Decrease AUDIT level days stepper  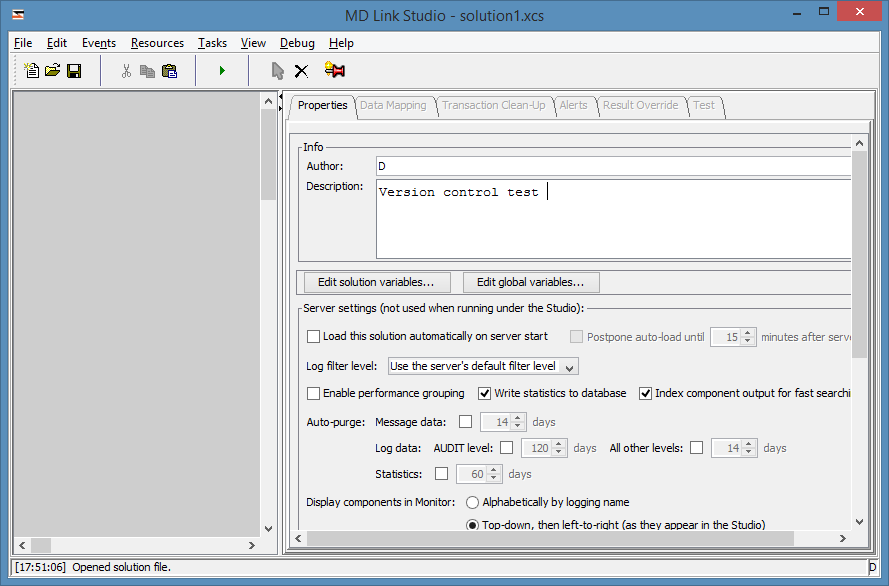coord(559,452)
